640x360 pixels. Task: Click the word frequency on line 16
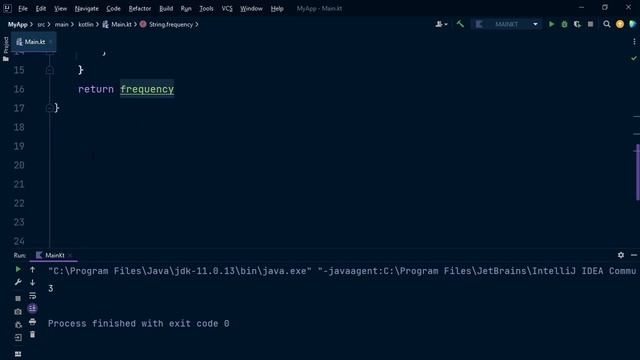147,89
